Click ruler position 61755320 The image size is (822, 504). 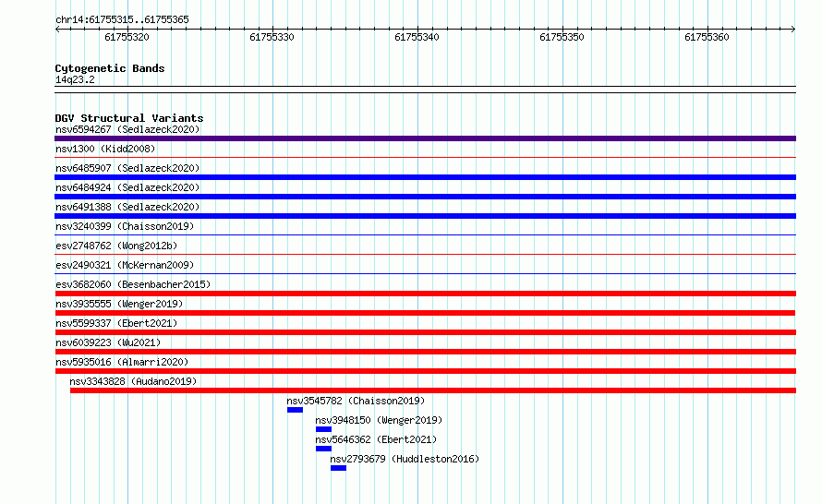point(127,37)
